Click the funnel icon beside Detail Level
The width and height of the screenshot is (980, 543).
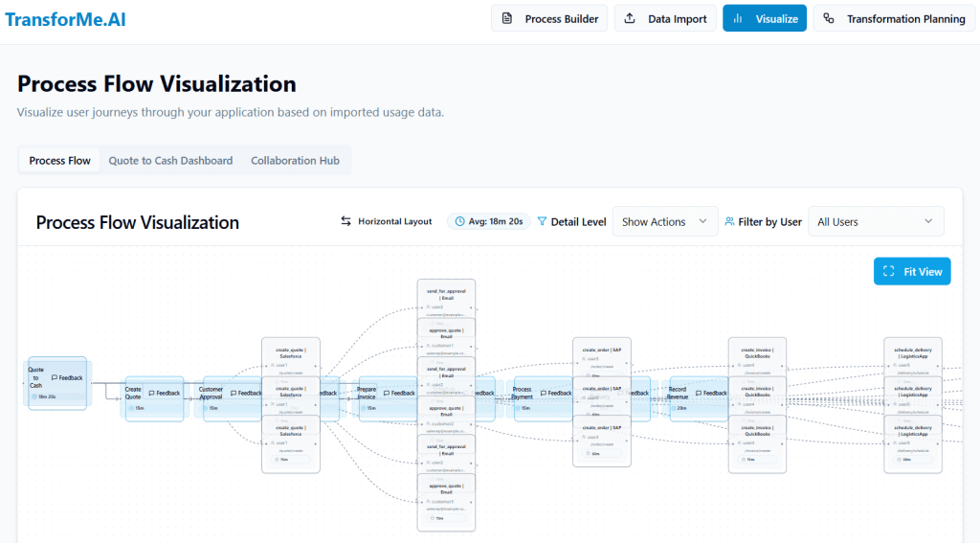coord(542,221)
